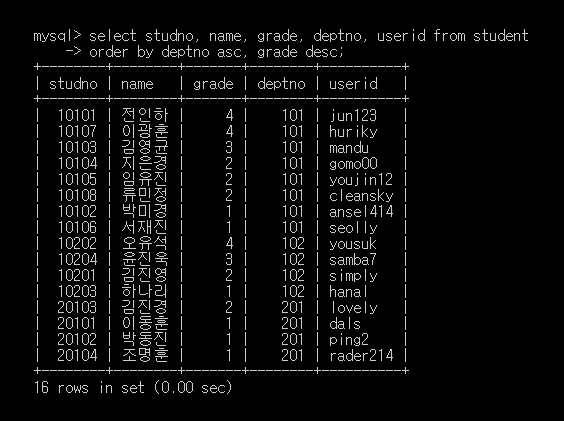This screenshot has width=564, height=421.
Task: Click the userid 'youjin12'
Action: [x=361, y=180]
